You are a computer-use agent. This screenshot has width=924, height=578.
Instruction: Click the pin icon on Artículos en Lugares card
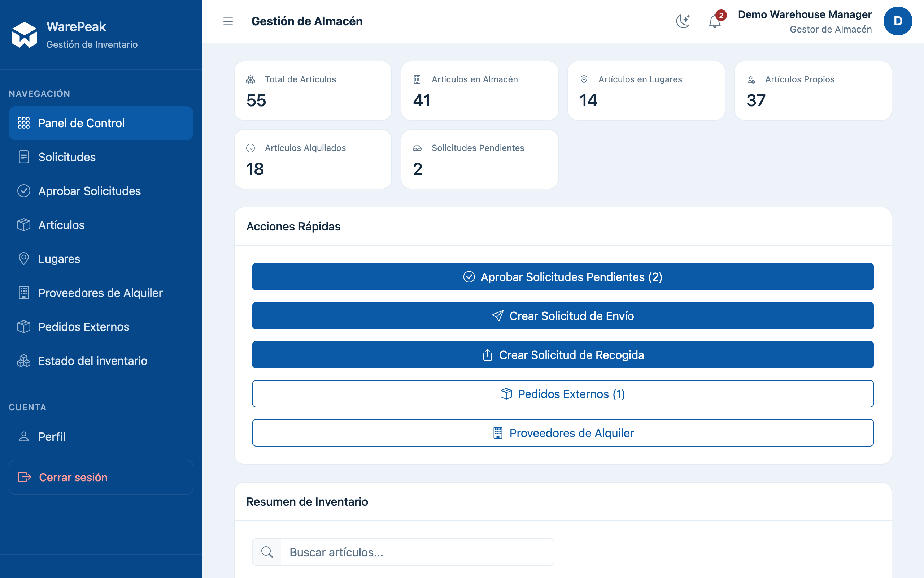(x=584, y=79)
